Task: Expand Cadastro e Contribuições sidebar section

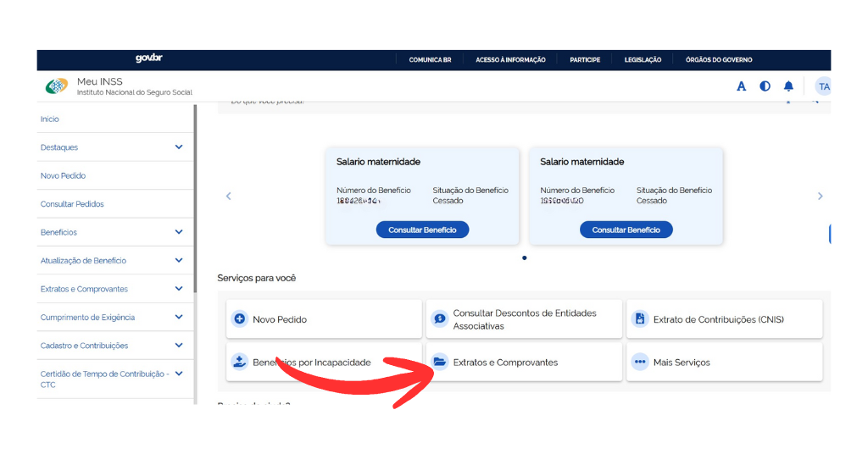Action: 178,346
